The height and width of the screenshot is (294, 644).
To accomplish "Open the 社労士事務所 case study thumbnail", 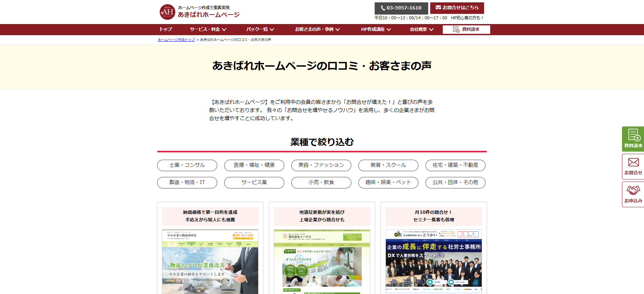I will pos(434,262).
